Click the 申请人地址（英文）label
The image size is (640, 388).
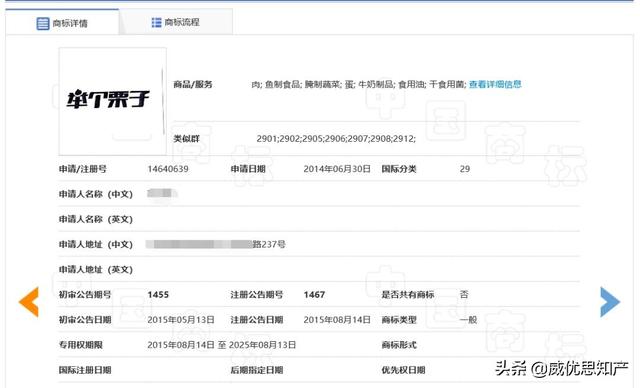coord(96,270)
